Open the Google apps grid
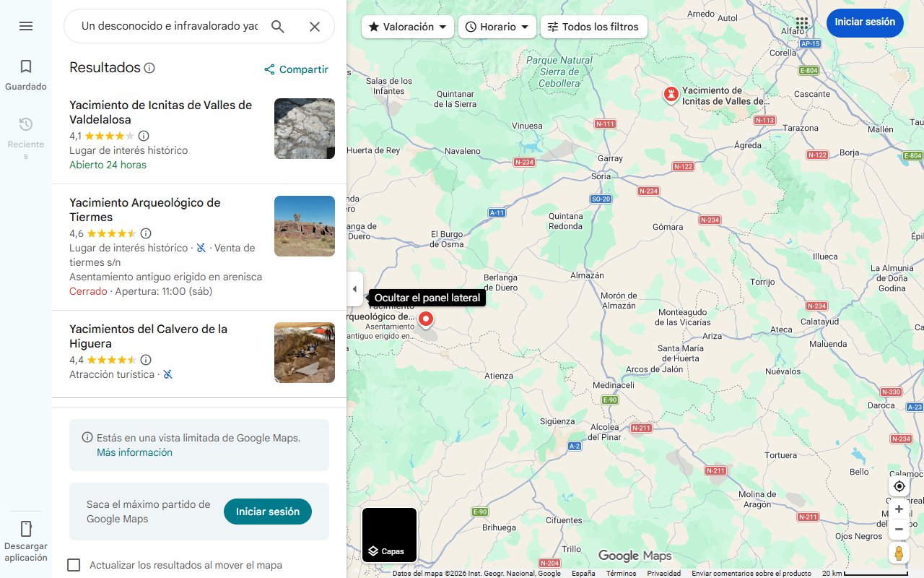Screen dimensions: 924x578 pos(801,23)
